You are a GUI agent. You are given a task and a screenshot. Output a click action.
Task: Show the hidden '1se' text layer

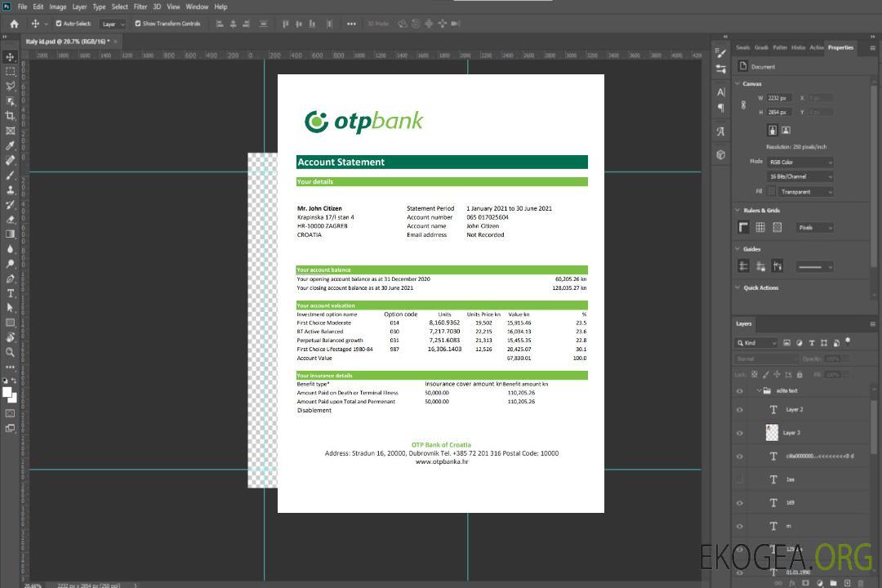(x=740, y=480)
